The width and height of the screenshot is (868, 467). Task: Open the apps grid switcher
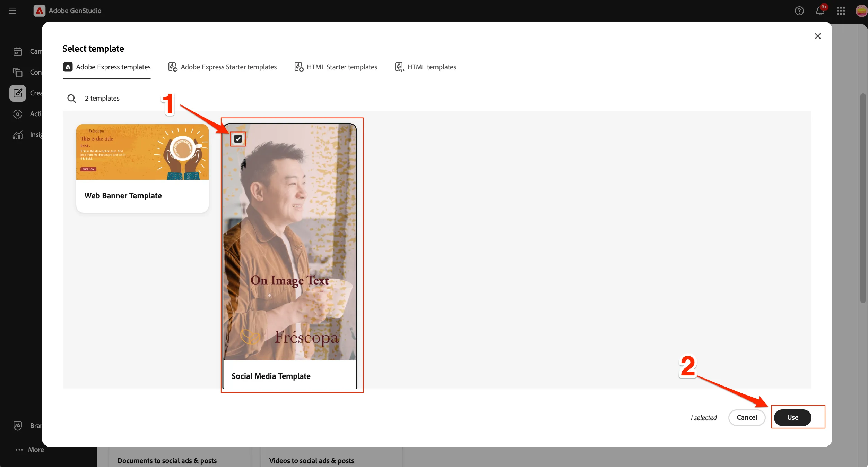click(841, 11)
